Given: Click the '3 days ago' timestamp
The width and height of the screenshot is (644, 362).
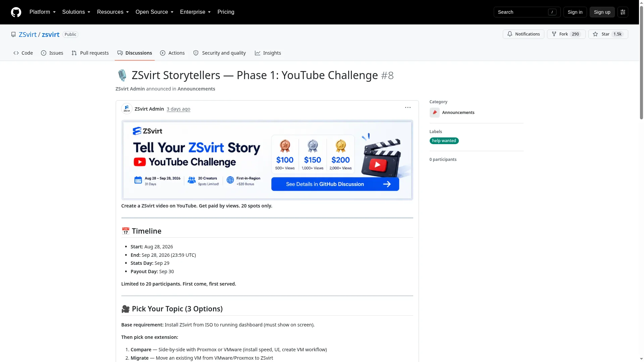Looking at the screenshot, I should (178, 109).
